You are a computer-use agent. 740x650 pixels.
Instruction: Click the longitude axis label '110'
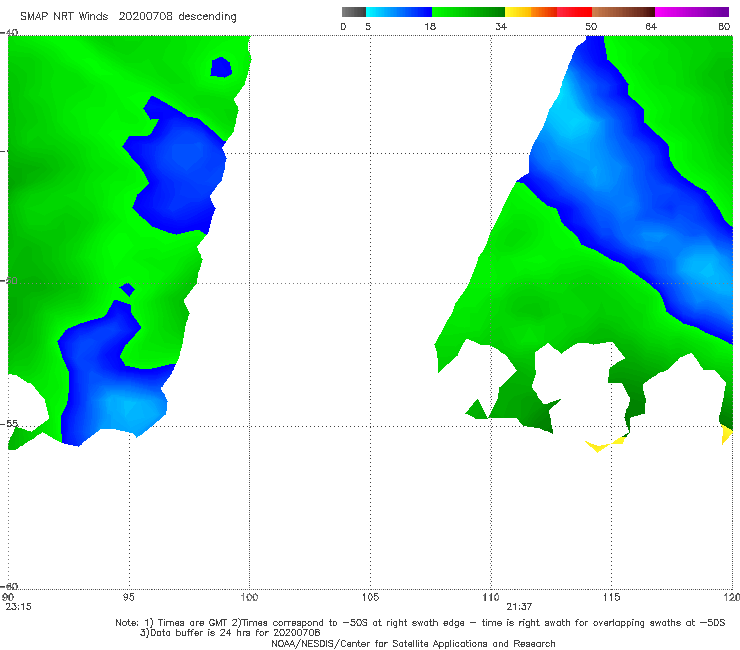[x=491, y=597]
